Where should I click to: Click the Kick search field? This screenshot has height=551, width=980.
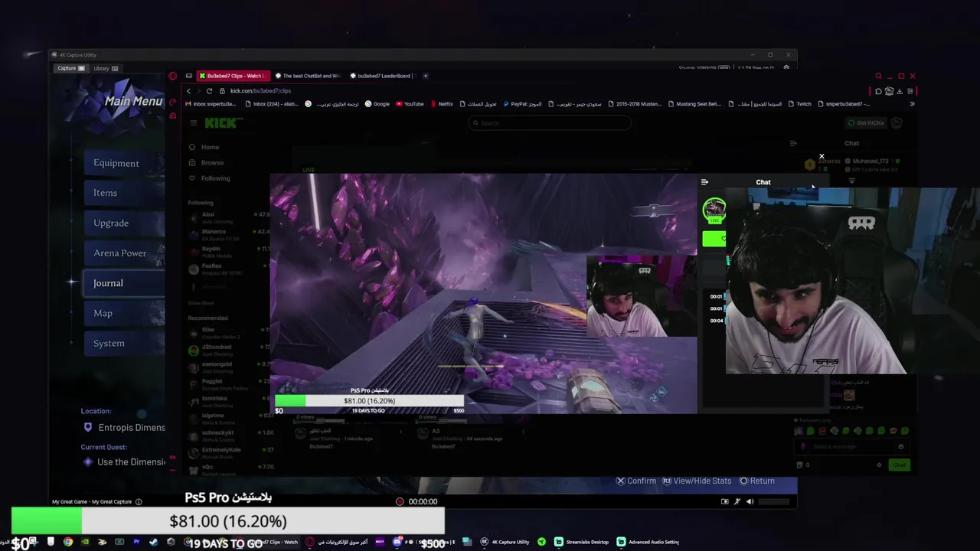pyautogui.click(x=550, y=122)
